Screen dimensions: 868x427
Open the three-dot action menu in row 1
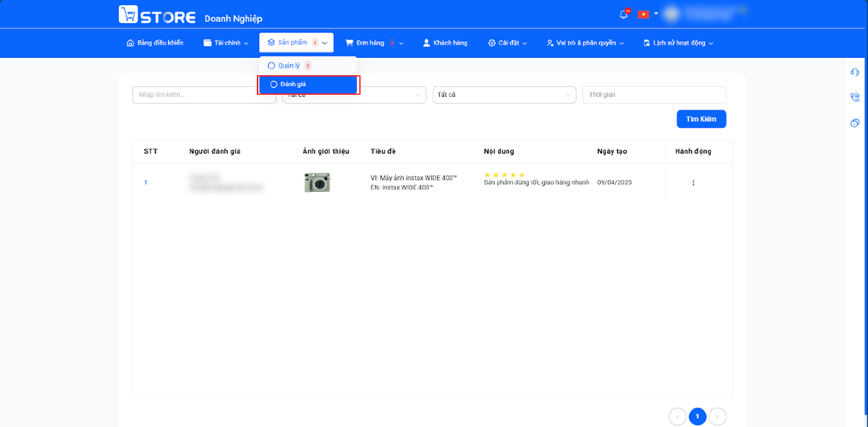pos(693,183)
